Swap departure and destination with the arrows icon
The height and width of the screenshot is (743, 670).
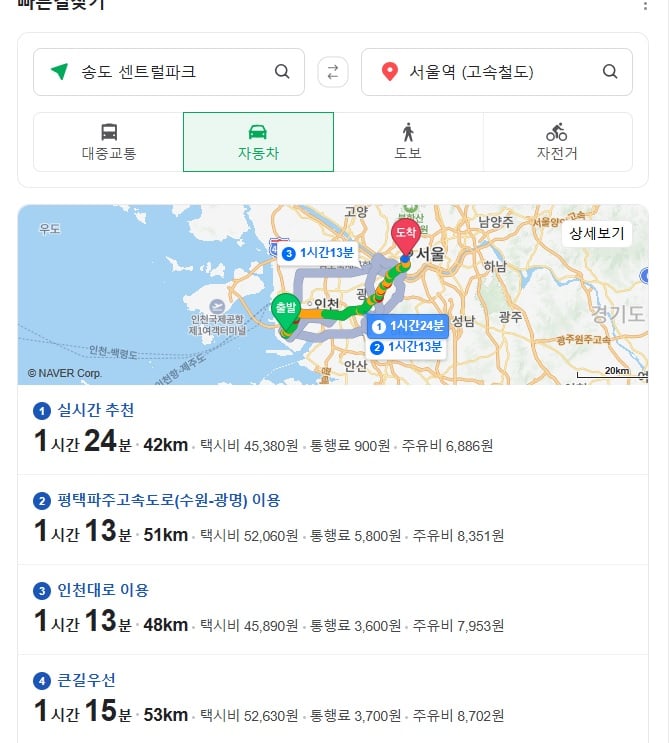click(333, 72)
